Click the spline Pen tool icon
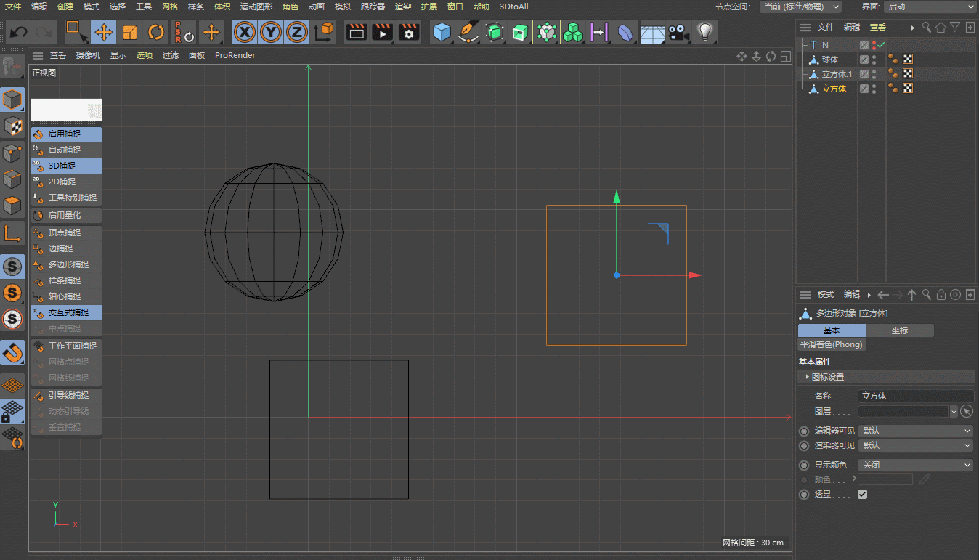This screenshot has height=560, width=979. [x=468, y=32]
